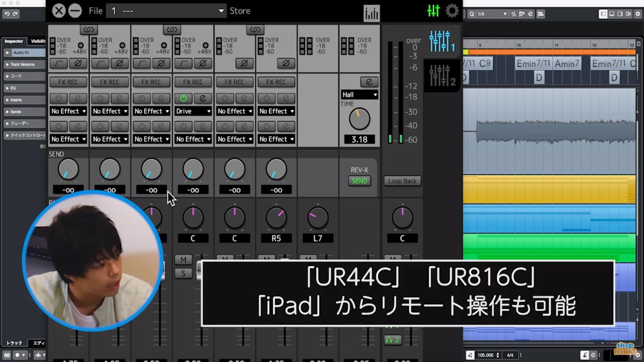Toggle the green power button for Drive effect

click(x=183, y=98)
